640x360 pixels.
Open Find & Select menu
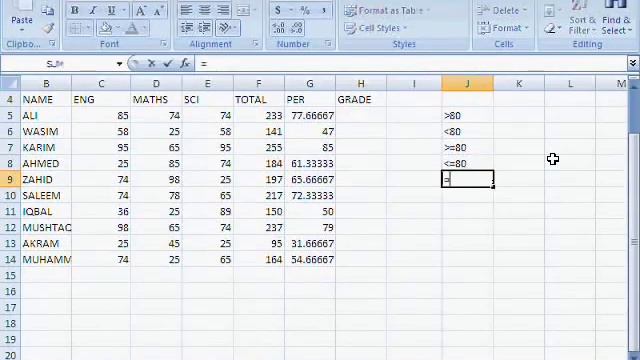[x=616, y=18]
